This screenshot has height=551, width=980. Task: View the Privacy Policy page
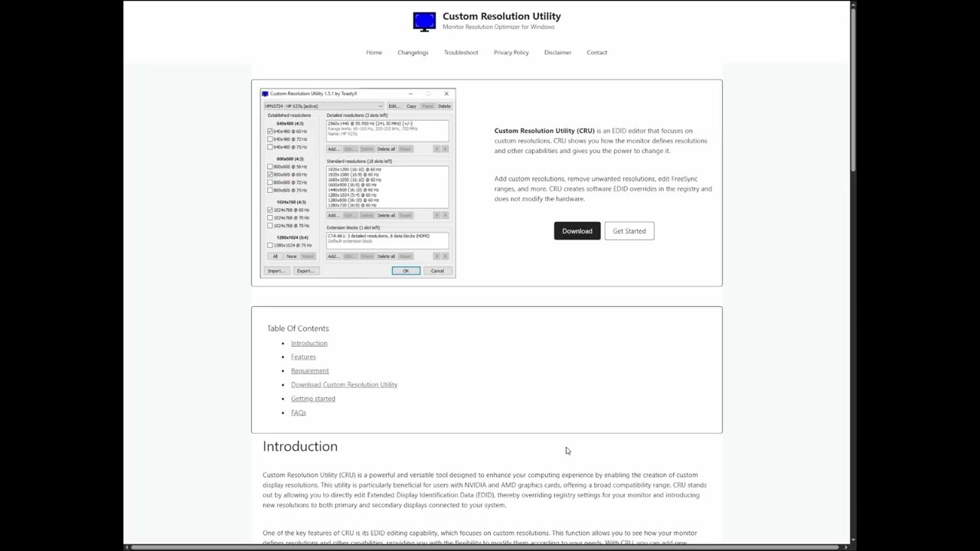[x=511, y=52]
